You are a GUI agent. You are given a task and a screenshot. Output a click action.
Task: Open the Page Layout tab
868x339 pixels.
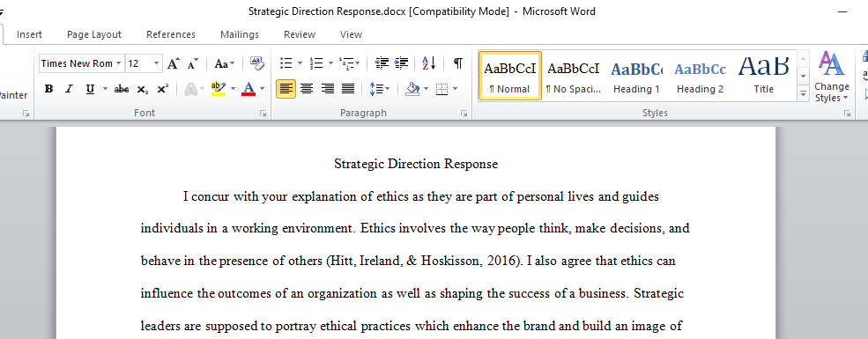pyautogui.click(x=94, y=34)
